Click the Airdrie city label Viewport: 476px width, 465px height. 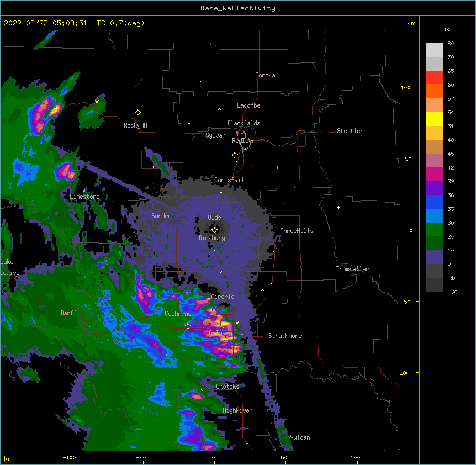pyautogui.click(x=223, y=297)
